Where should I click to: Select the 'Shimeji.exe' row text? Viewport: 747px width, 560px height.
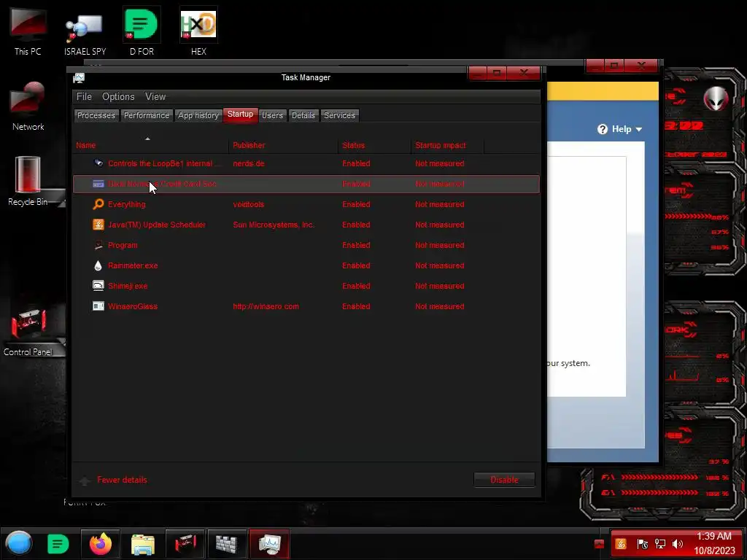click(128, 286)
